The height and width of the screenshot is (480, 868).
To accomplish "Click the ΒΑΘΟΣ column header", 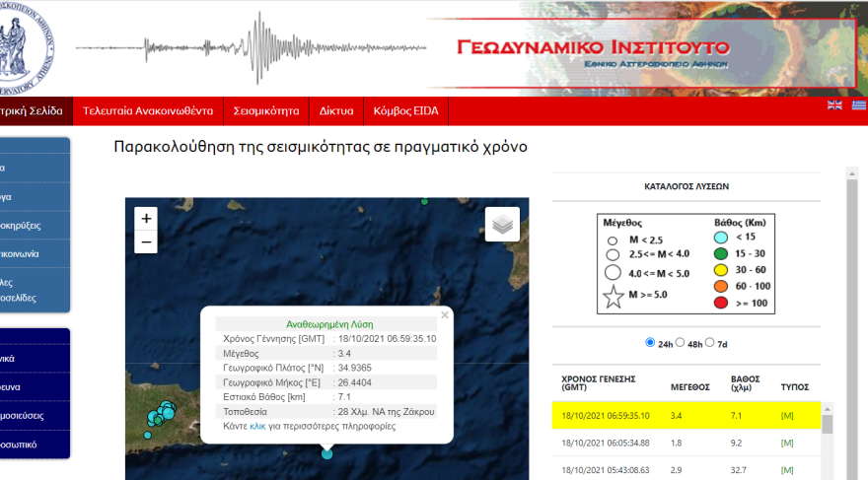I will point(745,383).
